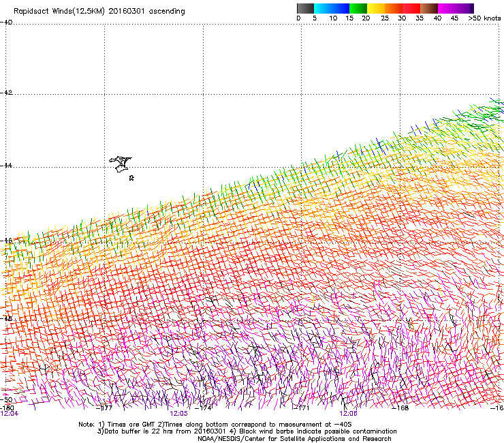Click the blue 10-15 knots color segment
This screenshot has width=504, height=443.
[341, 8]
